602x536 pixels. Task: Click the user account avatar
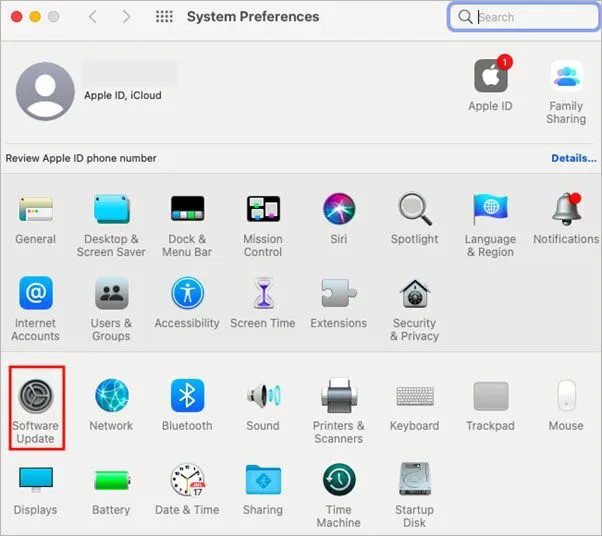[x=45, y=91]
